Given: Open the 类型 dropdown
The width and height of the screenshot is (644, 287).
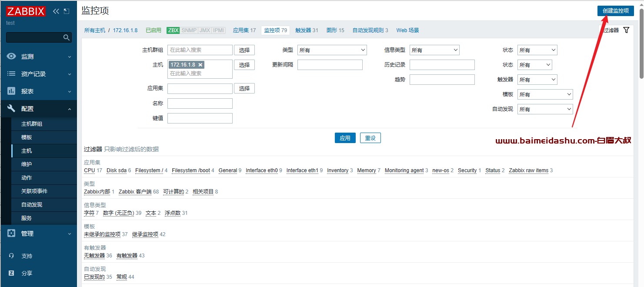Looking at the screenshot, I should [332, 50].
